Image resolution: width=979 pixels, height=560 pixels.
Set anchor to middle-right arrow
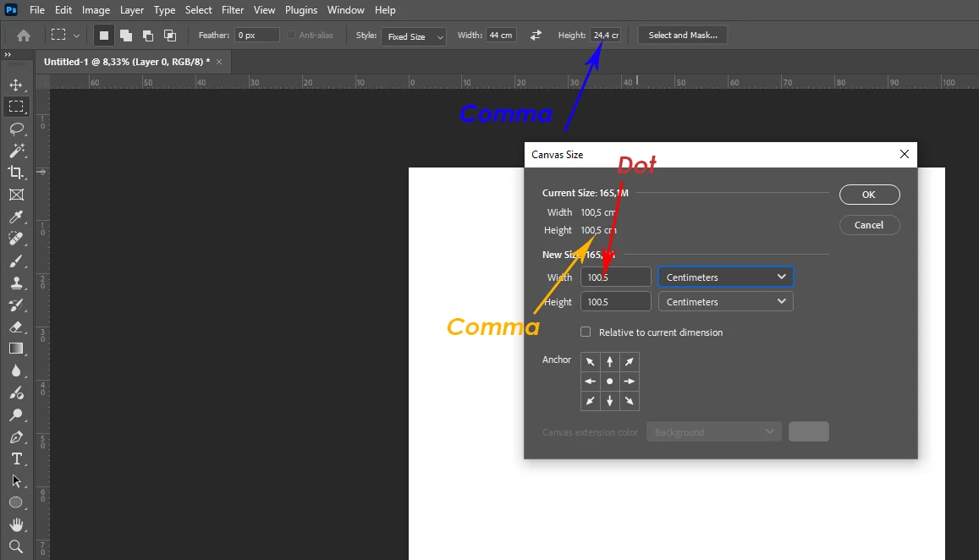(630, 382)
